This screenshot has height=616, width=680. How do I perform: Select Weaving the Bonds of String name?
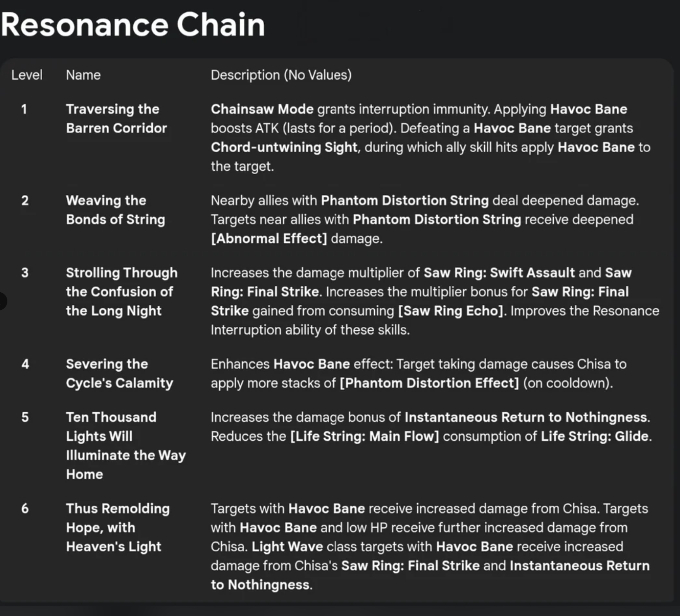115,210
